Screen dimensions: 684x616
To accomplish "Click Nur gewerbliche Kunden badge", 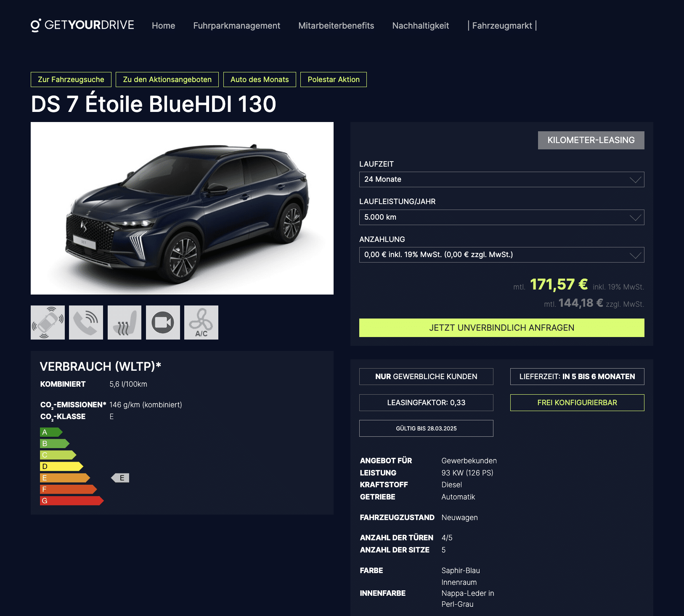I will (x=426, y=377).
